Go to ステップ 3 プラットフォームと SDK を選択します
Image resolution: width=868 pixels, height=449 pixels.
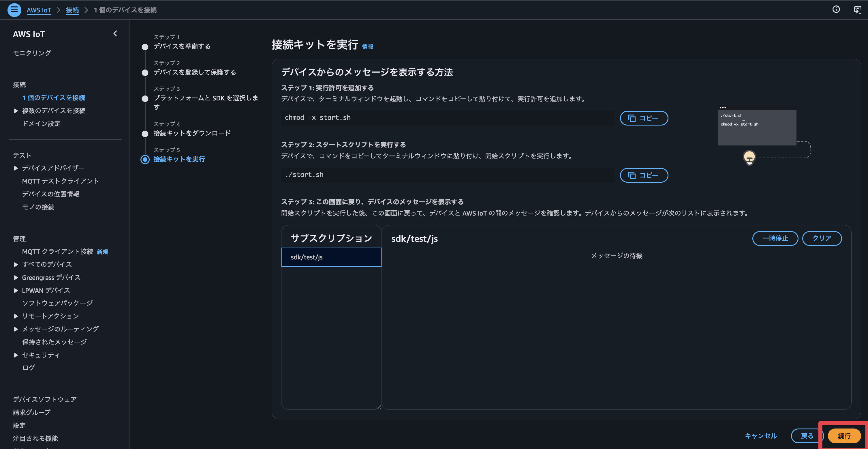click(x=206, y=102)
